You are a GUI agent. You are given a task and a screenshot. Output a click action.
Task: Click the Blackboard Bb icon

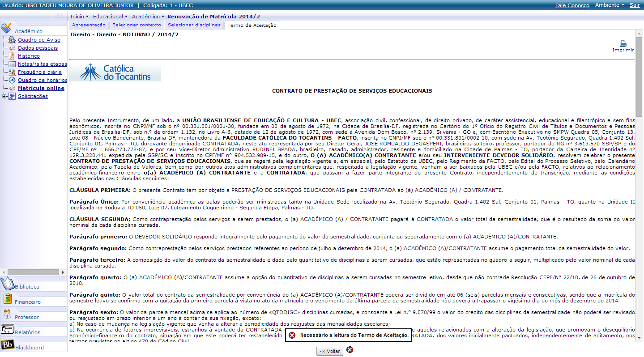(x=7, y=345)
